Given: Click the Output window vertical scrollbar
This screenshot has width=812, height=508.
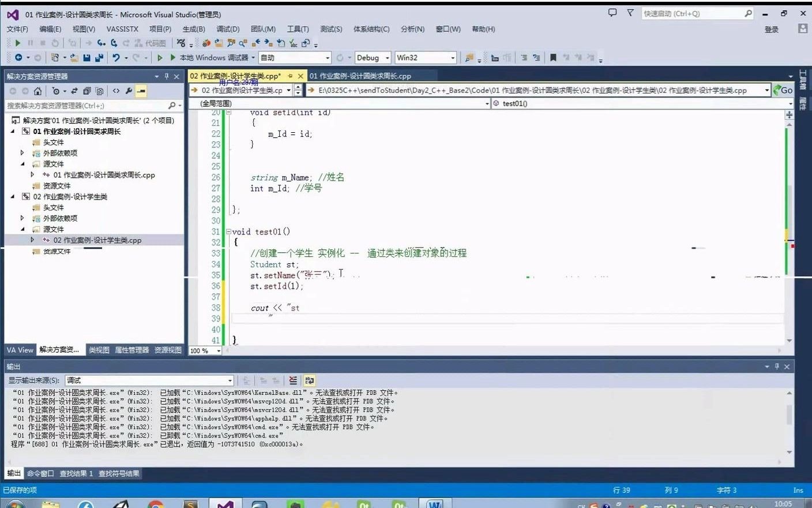Looking at the screenshot, I should pyautogui.click(x=789, y=422).
